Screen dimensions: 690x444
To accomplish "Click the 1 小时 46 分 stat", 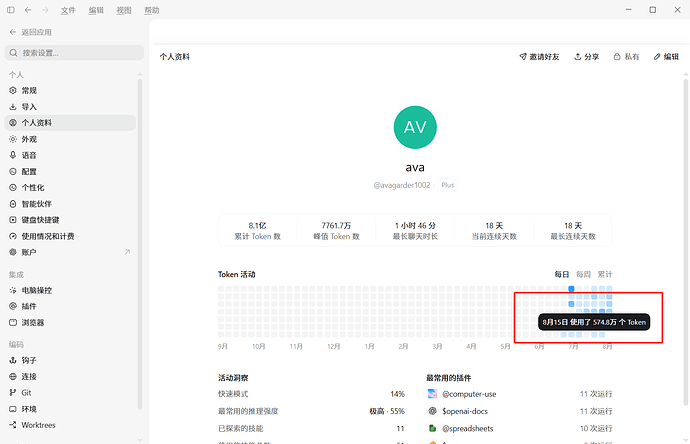I will point(415,231).
